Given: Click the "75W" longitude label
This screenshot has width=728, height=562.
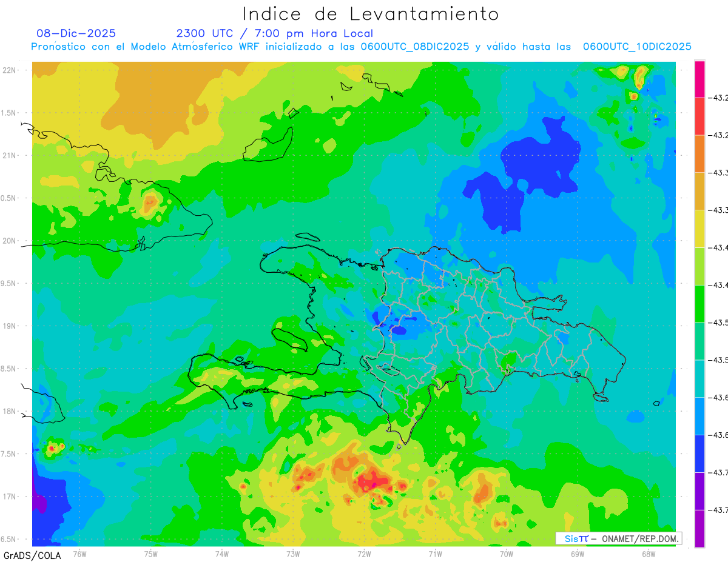Looking at the screenshot, I should [150, 554].
